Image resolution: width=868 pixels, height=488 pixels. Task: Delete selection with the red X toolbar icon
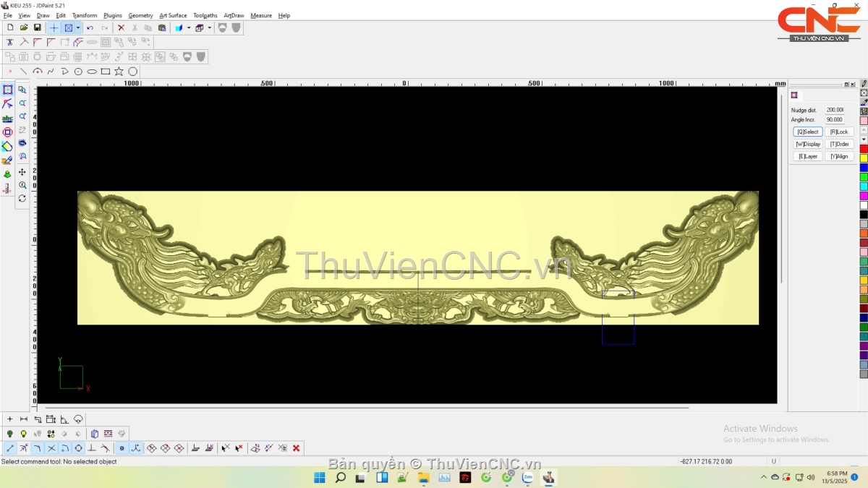point(121,27)
